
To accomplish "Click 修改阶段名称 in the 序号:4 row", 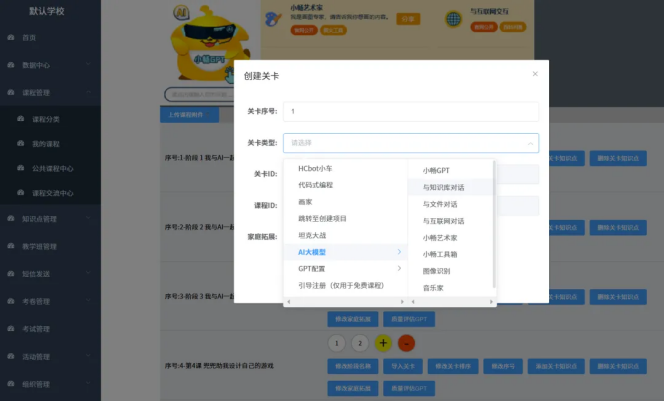I will [x=353, y=366].
